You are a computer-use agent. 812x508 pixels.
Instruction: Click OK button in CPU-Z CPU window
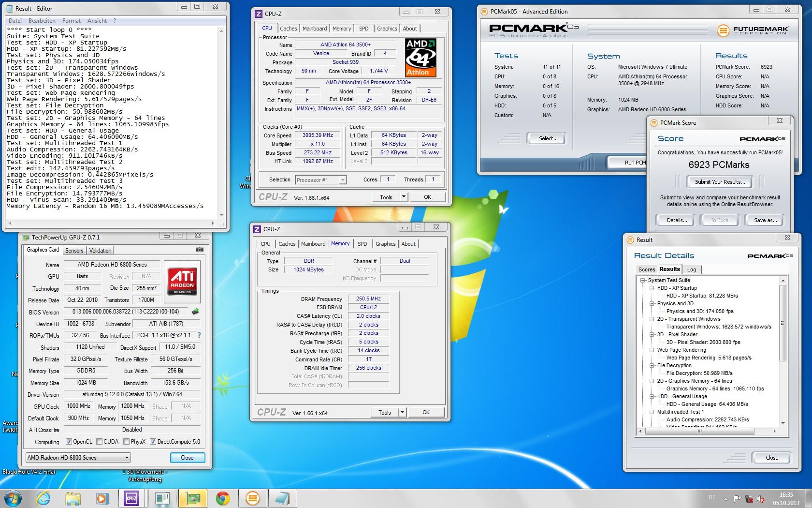[x=427, y=197]
